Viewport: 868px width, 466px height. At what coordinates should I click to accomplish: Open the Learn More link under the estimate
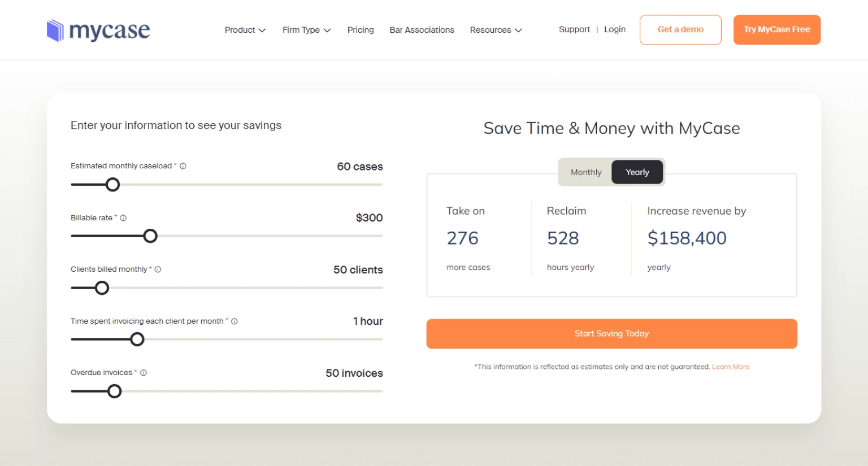731,366
